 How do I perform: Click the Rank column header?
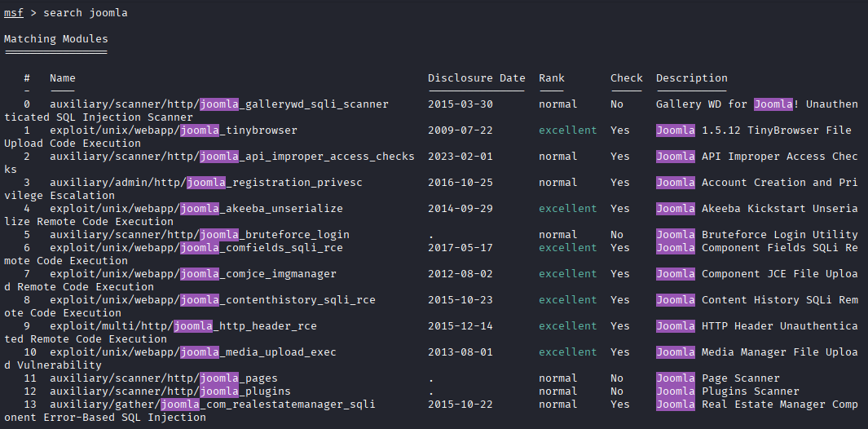coord(552,78)
